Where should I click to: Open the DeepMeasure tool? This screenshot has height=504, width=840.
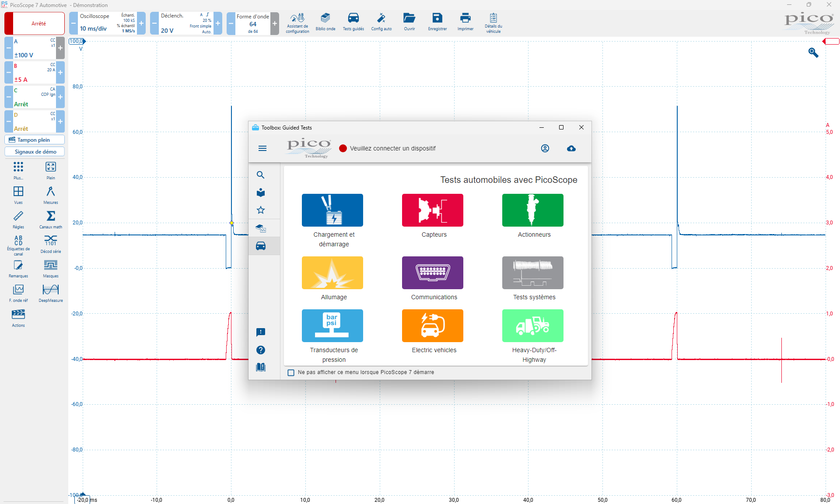click(51, 293)
